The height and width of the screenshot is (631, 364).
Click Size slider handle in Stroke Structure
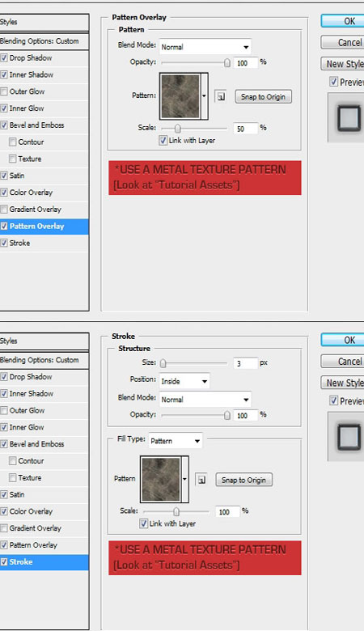point(163,363)
